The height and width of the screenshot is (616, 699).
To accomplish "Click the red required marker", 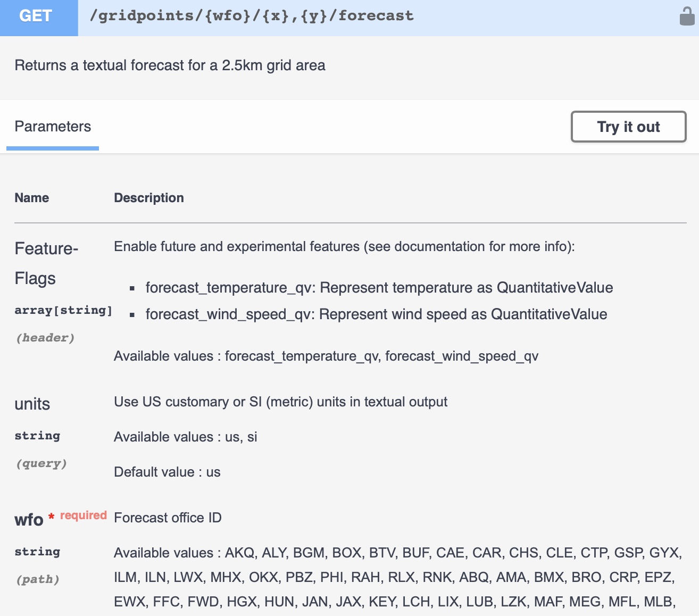I will (x=78, y=515).
